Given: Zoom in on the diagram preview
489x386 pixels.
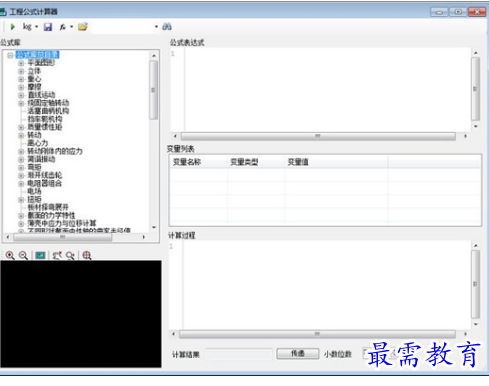Looking at the screenshot, I should 10,255.
